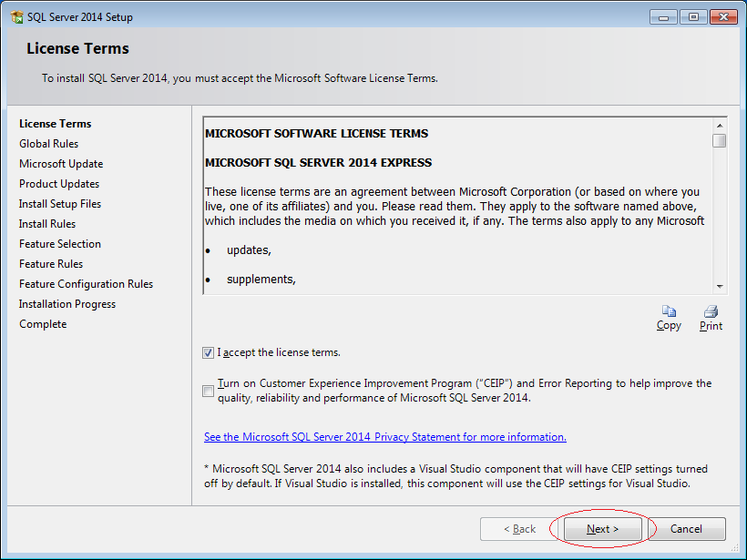Maximize the SQL Server 2014 Setup window
This screenshot has width=747, height=560.
(693, 17)
